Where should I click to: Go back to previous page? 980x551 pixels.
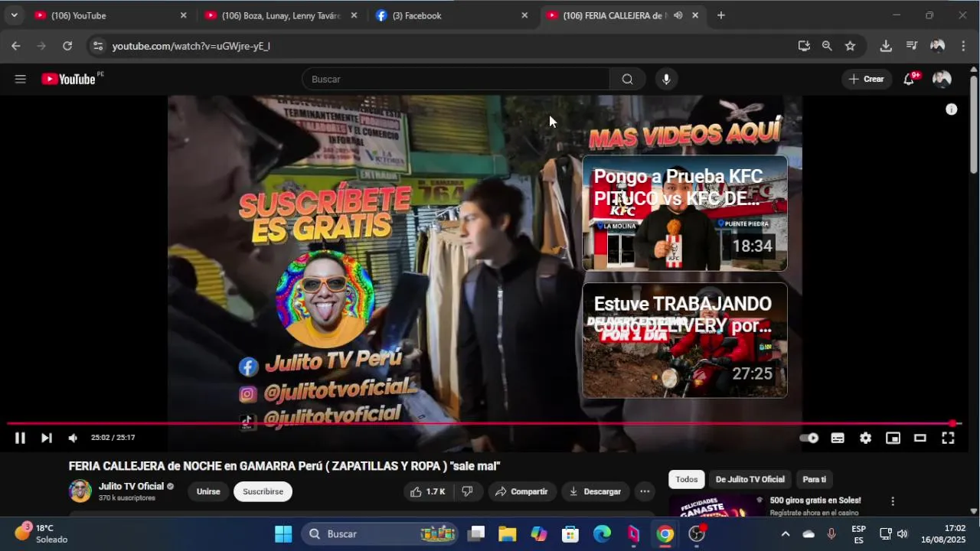[x=16, y=46]
